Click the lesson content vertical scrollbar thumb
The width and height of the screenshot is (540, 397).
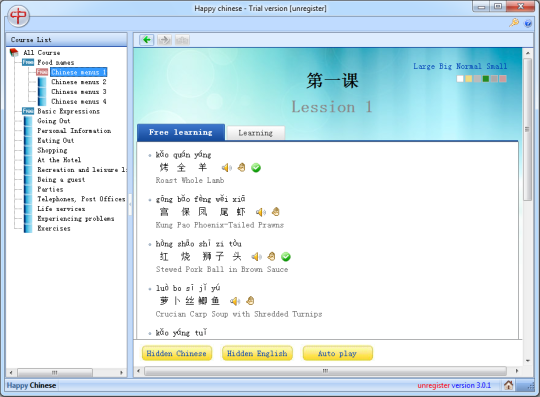pos(527,129)
